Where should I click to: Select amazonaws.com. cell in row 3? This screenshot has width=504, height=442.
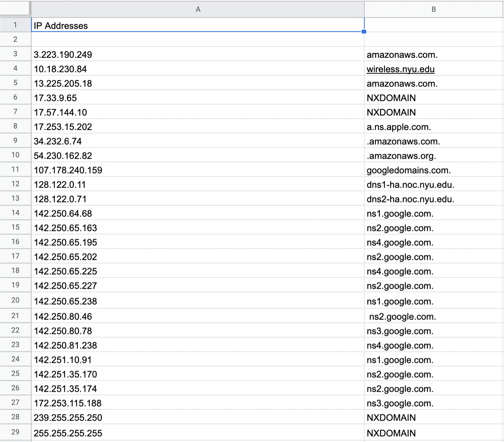point(434,54)
